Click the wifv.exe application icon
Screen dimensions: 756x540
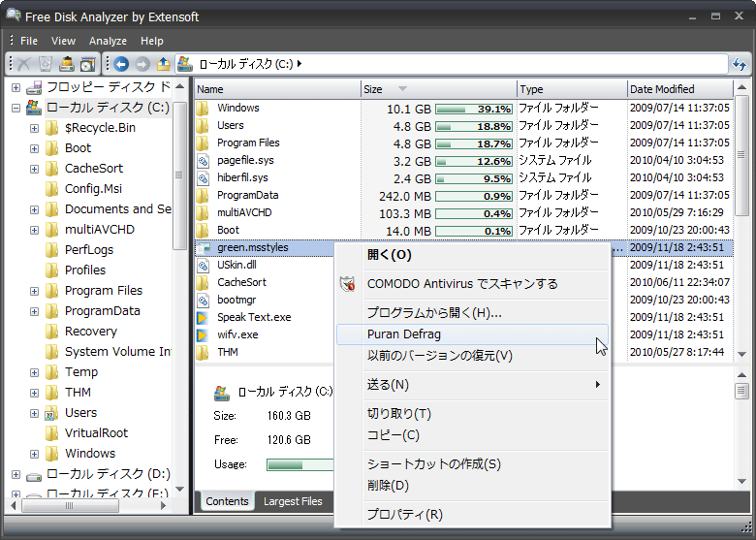tap(203, 335)
